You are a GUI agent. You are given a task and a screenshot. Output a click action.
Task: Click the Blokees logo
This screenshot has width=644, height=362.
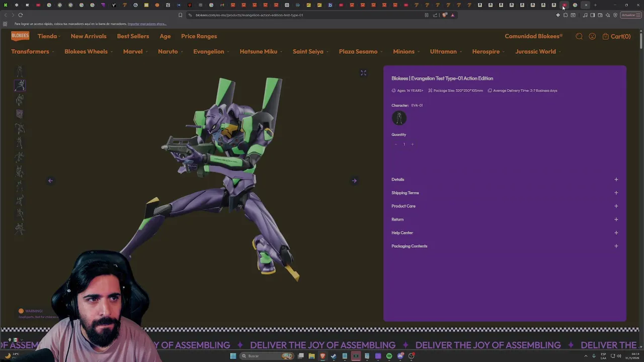coord(20,36)
